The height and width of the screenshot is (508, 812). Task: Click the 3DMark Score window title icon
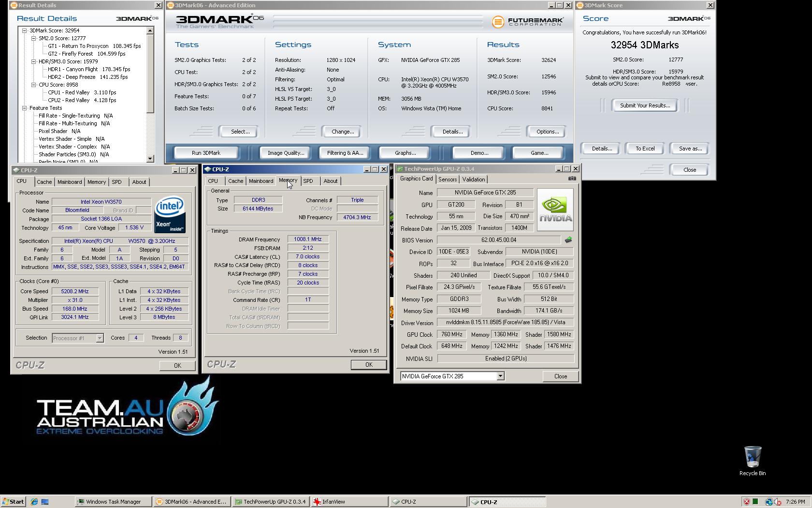580,5
